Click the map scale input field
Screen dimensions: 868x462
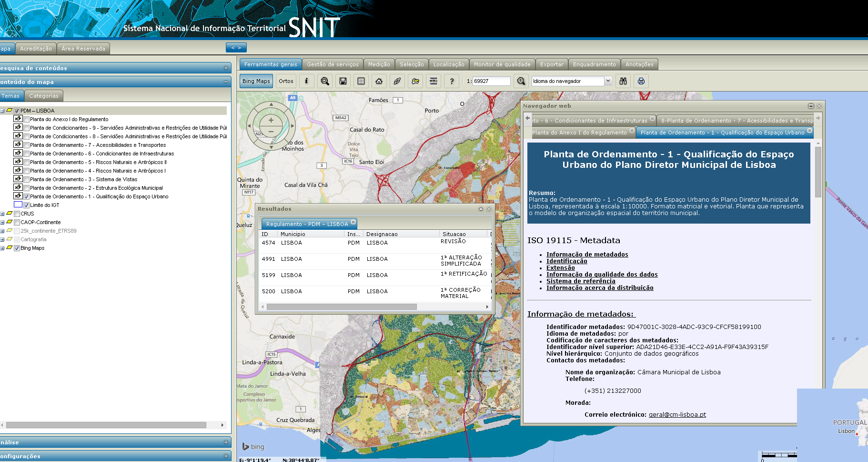[x=492, y=81]
